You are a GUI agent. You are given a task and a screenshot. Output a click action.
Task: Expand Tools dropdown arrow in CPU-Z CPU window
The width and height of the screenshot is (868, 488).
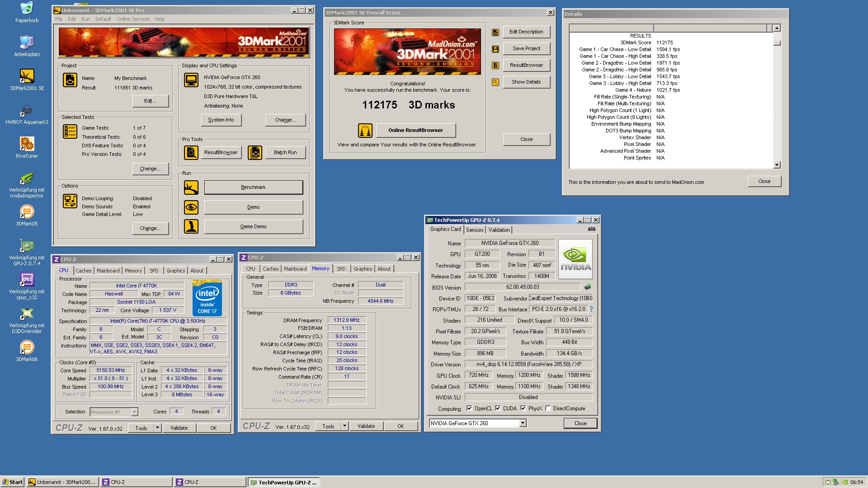coord(157,427)
